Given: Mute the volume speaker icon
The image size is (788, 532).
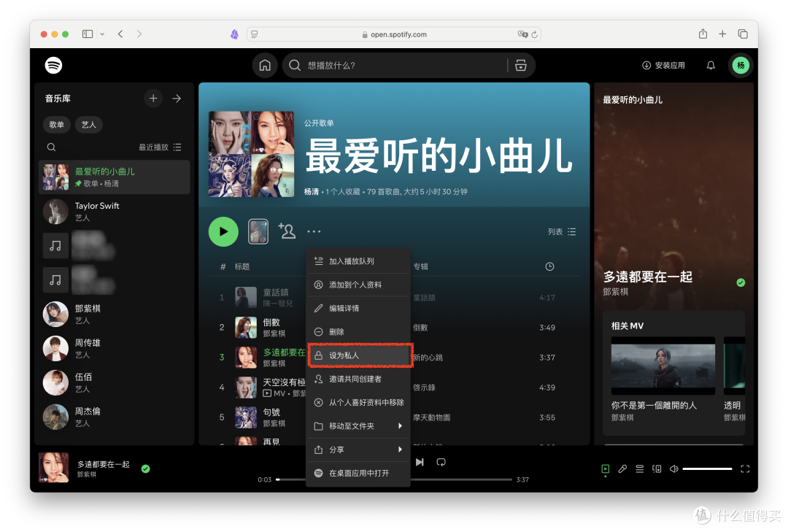Looking at the screenshot, I should pos(674,469).
